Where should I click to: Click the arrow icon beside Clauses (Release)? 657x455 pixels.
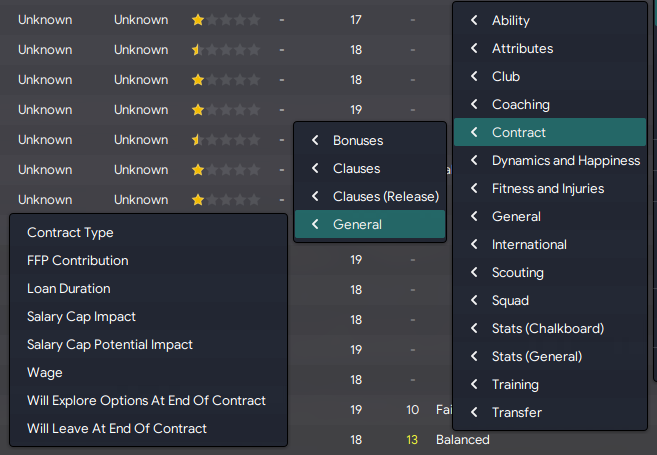(x=316, y=196)
